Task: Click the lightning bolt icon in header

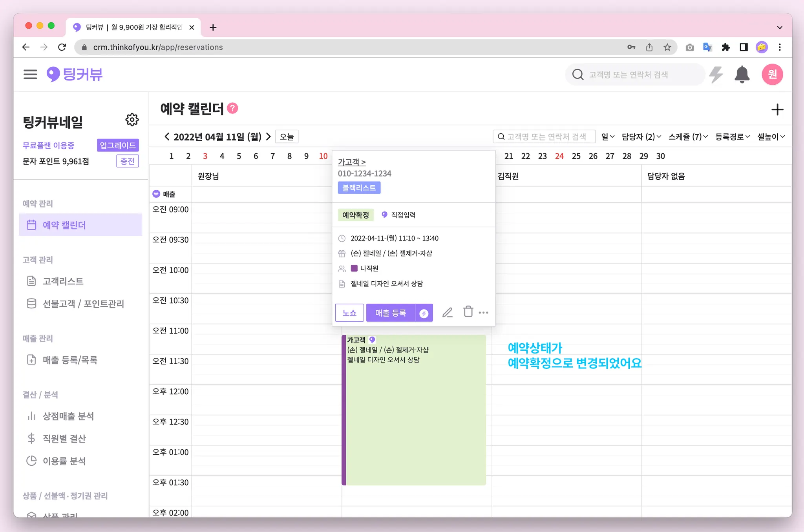Action: pos(716,75)
